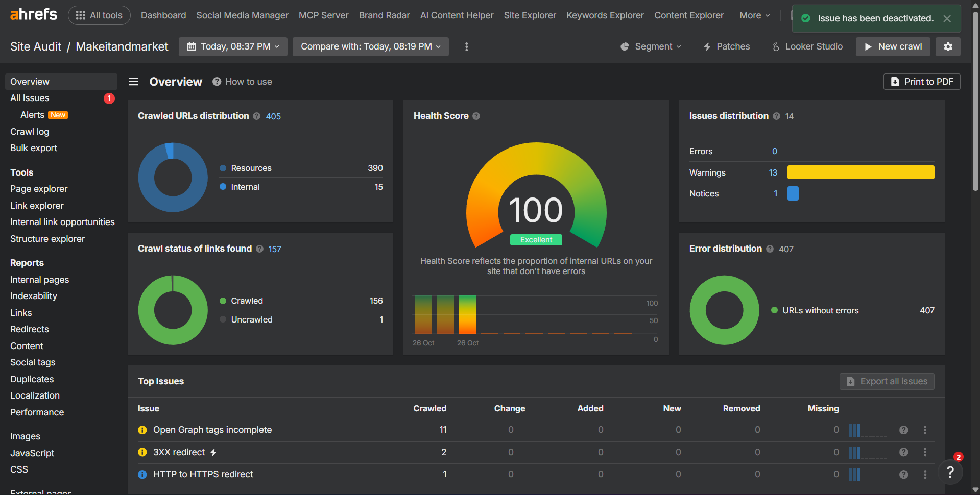Screen dimensions: 980x495
Task: Click the yellow Warnings bar
Action: pos(861,172)
